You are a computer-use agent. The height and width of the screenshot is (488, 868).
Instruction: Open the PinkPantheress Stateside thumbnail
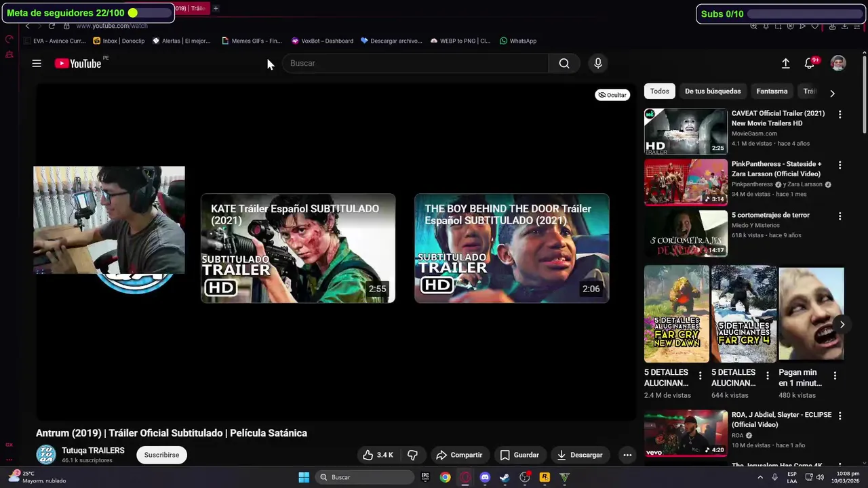click(x=686, y=182)
